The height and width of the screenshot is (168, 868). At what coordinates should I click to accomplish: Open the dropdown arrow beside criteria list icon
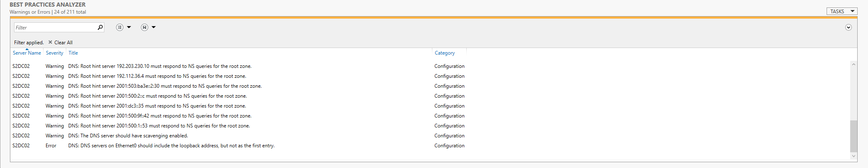coord(129,27)
